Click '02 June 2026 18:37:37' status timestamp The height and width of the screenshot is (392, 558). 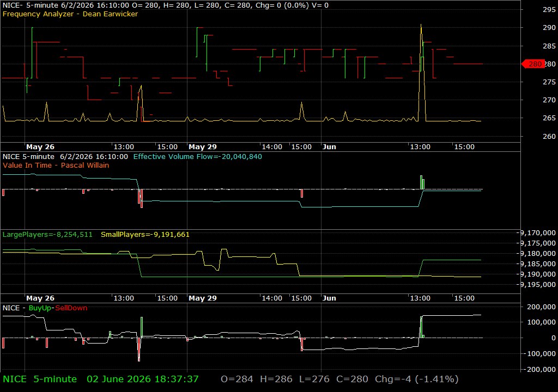point(143,379)
